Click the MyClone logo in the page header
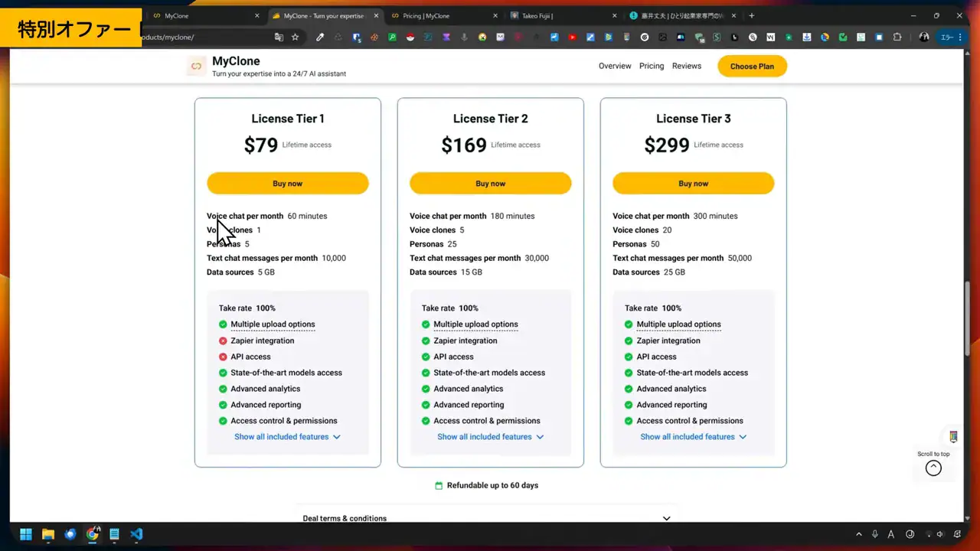980x551 pixels. coord(196,66)
